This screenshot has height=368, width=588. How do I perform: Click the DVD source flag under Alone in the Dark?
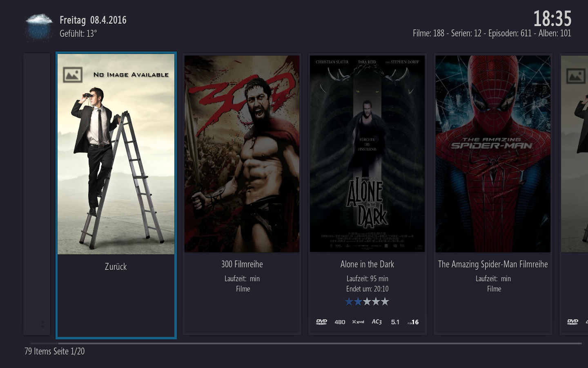[321, 322]
